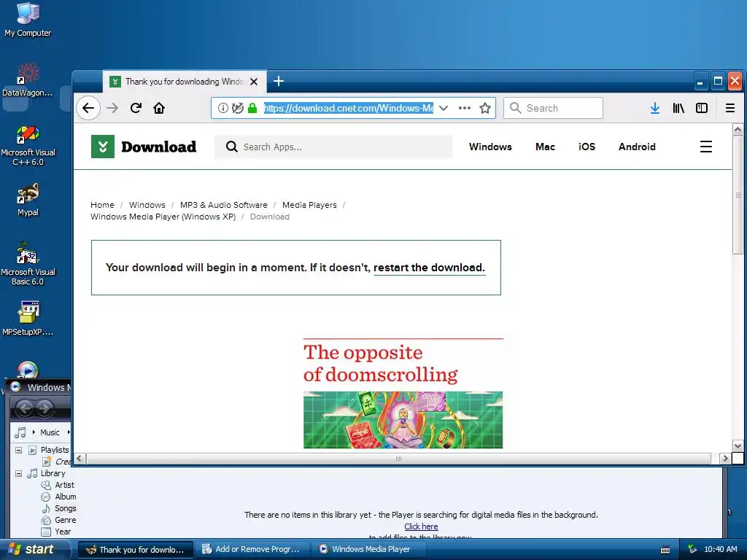Click Media Player back navigation button
Image resolution: width=747 pixels, height=560 pixels.
25,408
